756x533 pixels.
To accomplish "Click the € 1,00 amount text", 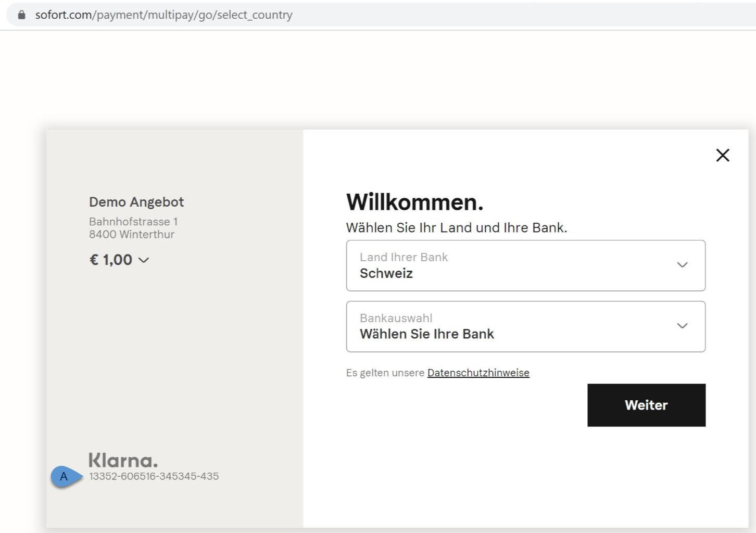I will pos(111,260).
